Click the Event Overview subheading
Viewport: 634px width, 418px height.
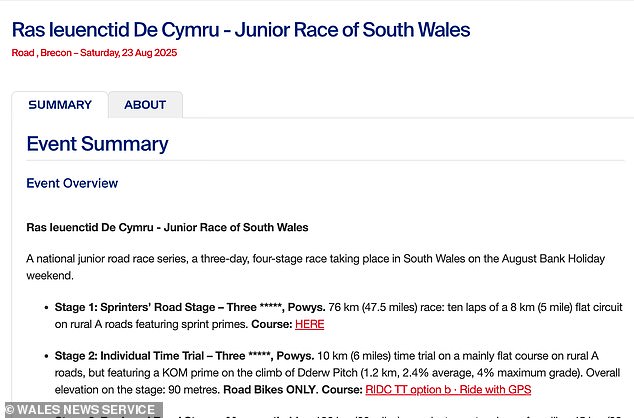click(x=72, y=183)
